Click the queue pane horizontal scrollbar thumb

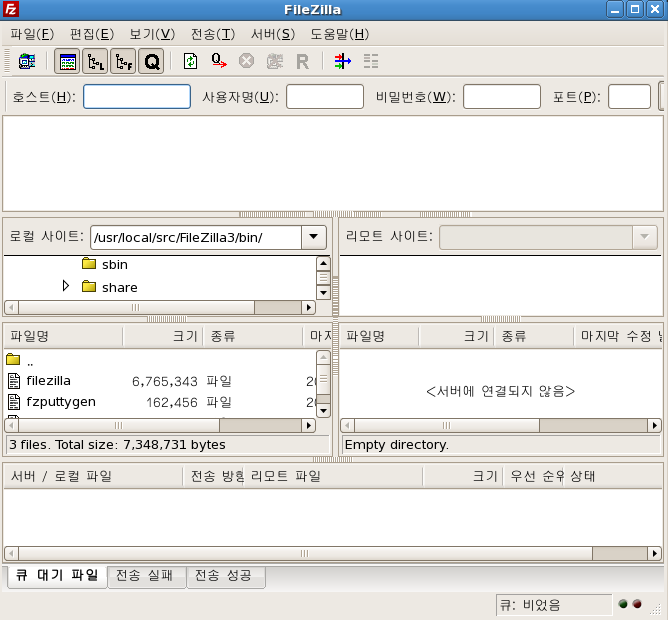coord(305,554)
